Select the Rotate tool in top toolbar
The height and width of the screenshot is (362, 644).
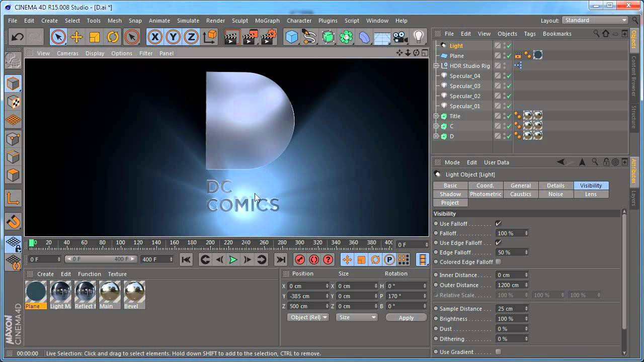[x=113, y=37]
